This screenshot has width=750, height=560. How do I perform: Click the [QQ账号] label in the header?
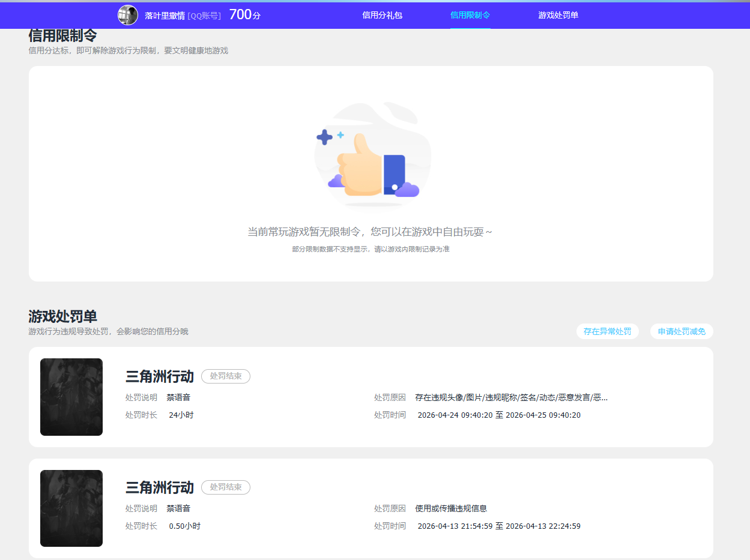click(x=204, y=16)
